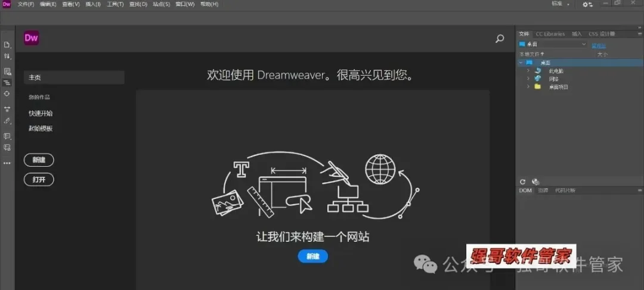Select the 此电脑 row text
644x290 pixels.
pos(556,70)
